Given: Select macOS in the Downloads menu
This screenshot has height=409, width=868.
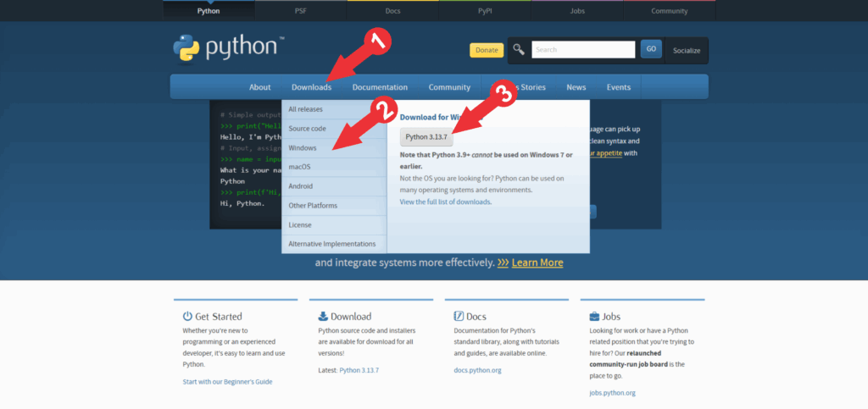Looking at the screenshot, I should (x=300, y=167).
